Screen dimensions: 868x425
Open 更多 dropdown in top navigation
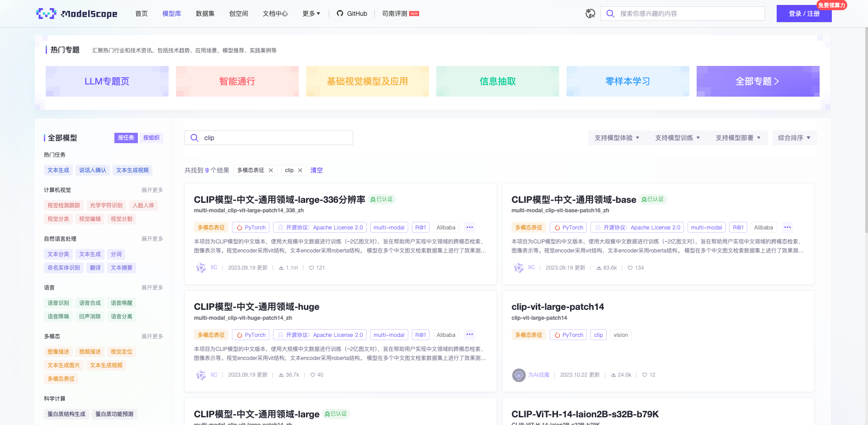[311, 14]
